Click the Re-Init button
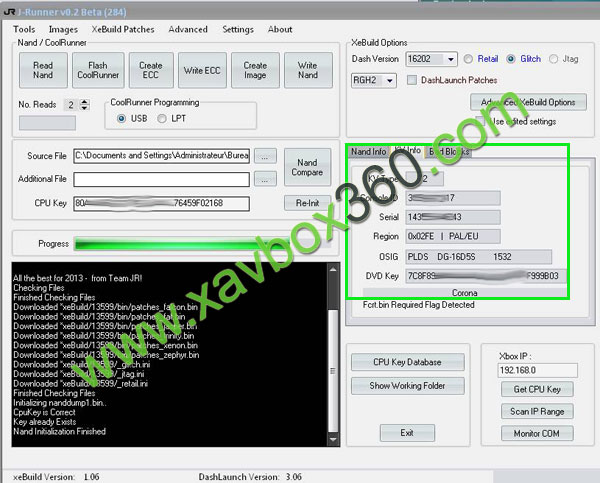This screenshot has height=483, width=600. point(307,203)
